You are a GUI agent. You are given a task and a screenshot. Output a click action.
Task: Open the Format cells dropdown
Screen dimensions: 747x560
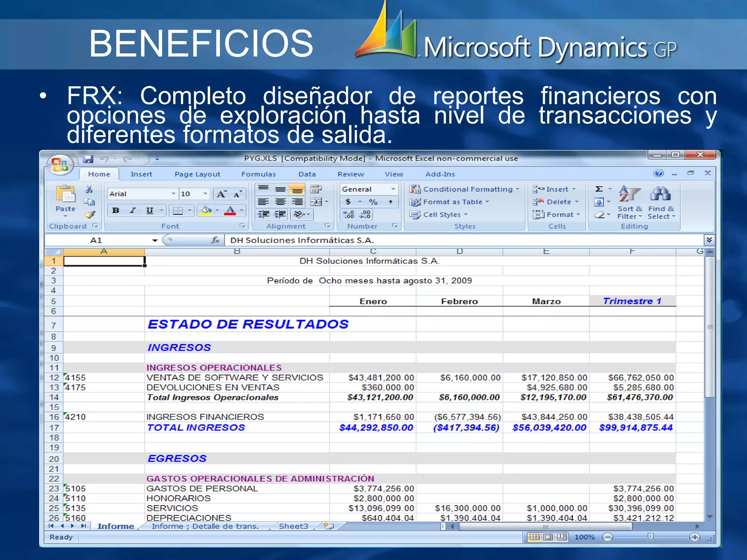pos(557,214)
